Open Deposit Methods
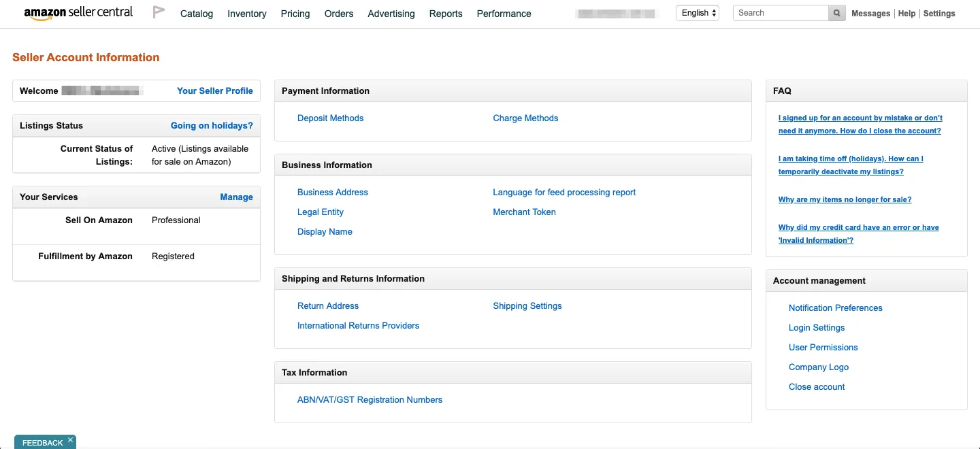The height and width of the screenshot is (449, 980). 331,118
